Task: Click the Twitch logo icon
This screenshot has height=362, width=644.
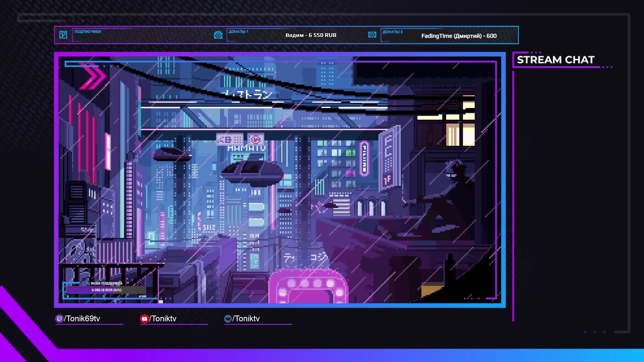Action: [59, 319]
